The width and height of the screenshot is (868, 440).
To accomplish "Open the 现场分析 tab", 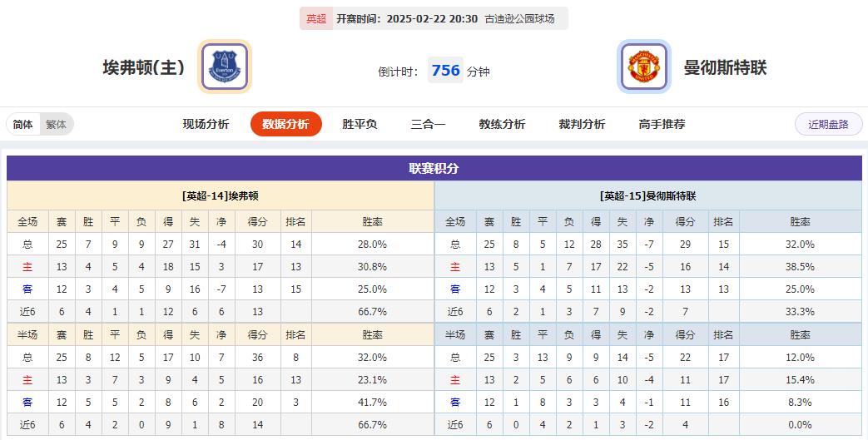I will (x=206, y=124).
